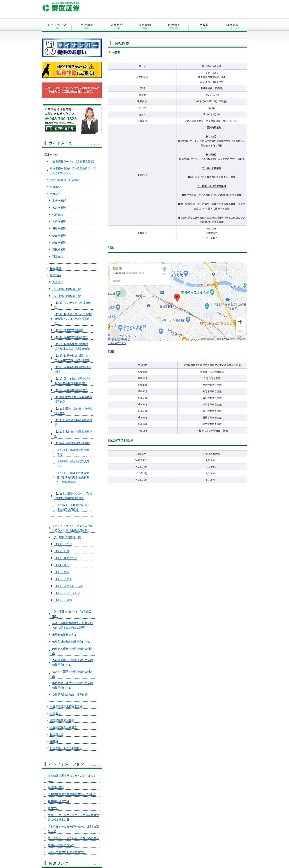Open 【2-1】インデックス型投資信託 link
The width and height of the screenshot is (289, 868).
tap(72, 305)
